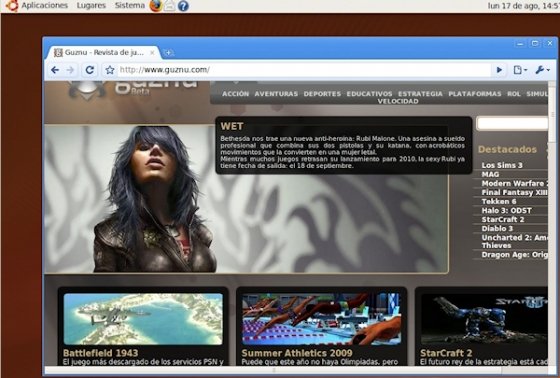This screenshot has height=378, width=560.
Task: Open Los Sims 3 in Destacados
Action: tap(502, 165)
